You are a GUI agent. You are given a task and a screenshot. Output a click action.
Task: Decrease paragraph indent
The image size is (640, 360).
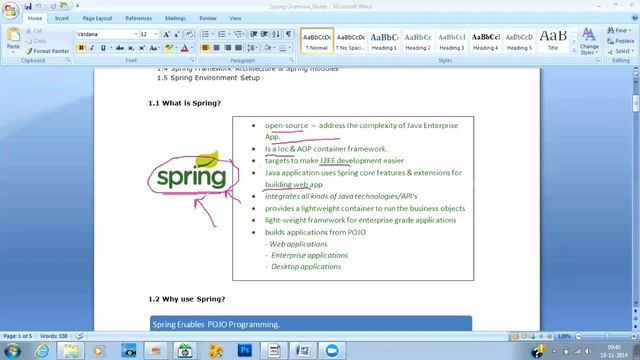253,34
